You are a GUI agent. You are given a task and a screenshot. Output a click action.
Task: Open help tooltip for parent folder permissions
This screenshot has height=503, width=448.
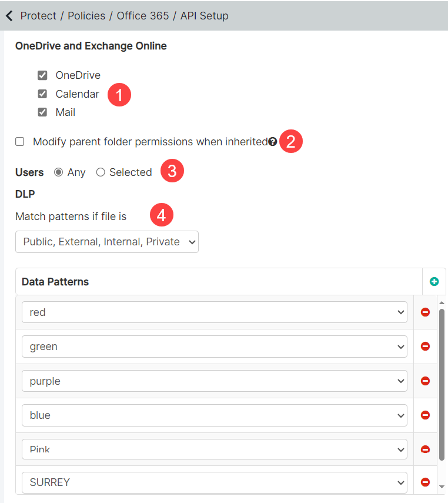273,141
